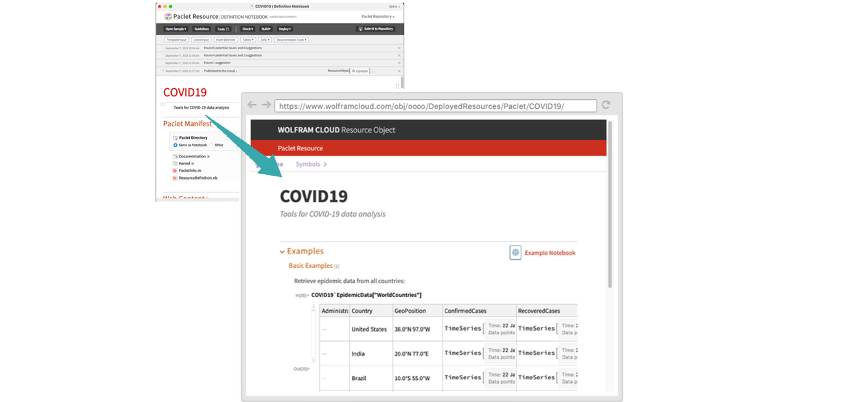The height and width of the screenshot is (402, 868).
Task: Select 'Same as Notebook' radio button
Action: [x=175, y=145]
